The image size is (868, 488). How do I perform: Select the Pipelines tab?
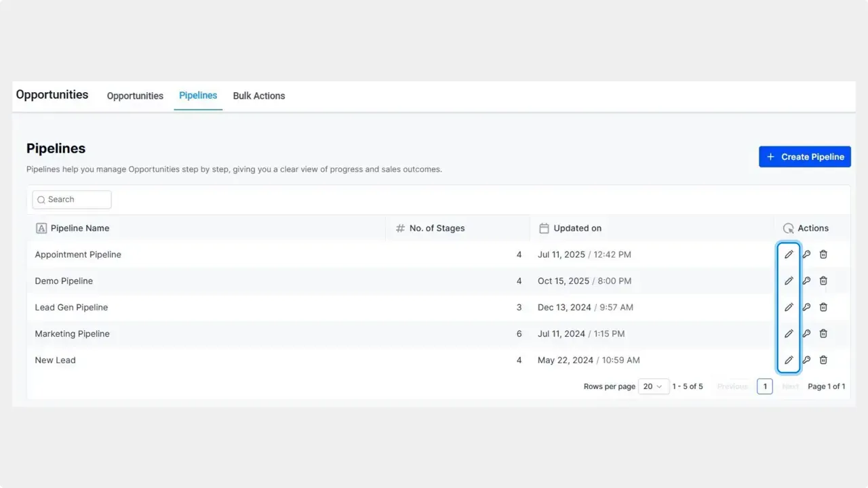click(197, 96)
